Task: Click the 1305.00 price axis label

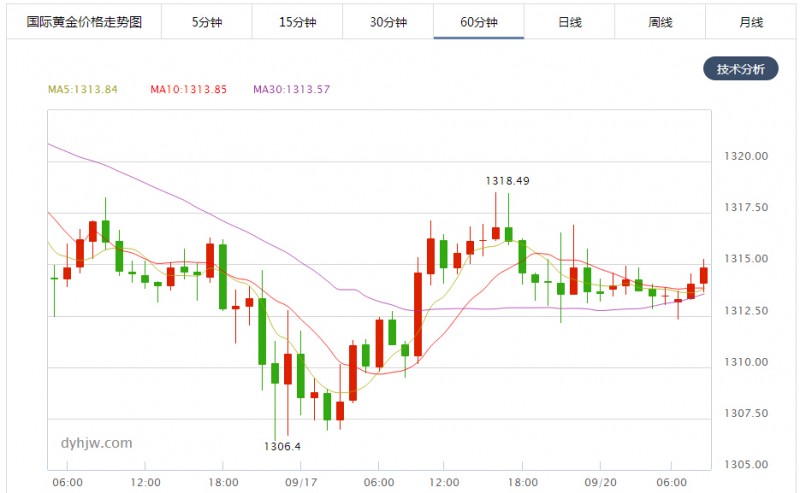Action: point(745,464)
